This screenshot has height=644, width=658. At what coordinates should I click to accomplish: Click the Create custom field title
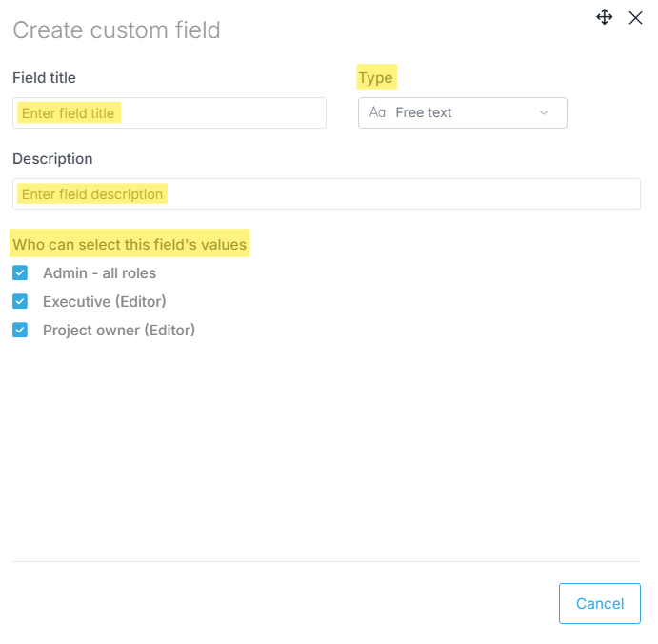tap(116, 30)
